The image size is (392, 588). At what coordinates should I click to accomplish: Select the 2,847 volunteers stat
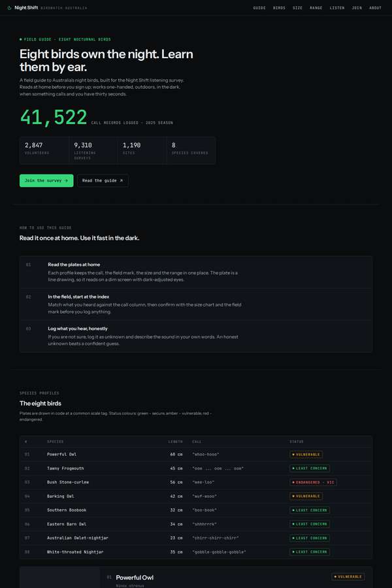[x=44, y=150]
